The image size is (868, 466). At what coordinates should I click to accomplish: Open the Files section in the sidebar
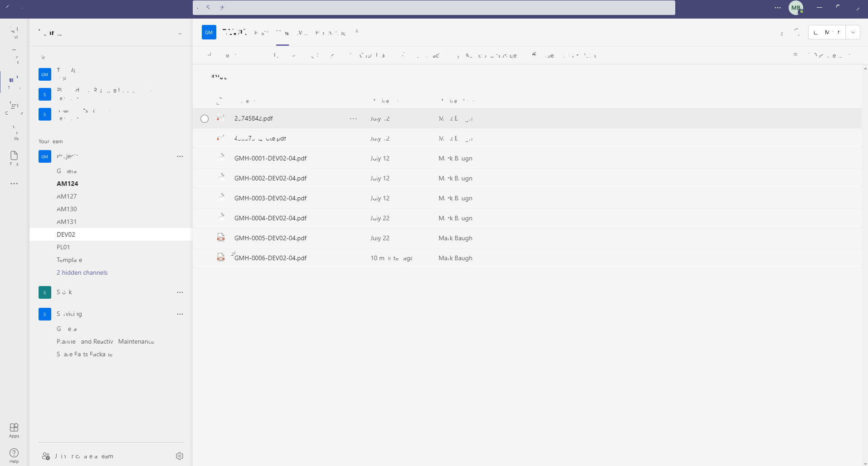[x=14, y=158]
